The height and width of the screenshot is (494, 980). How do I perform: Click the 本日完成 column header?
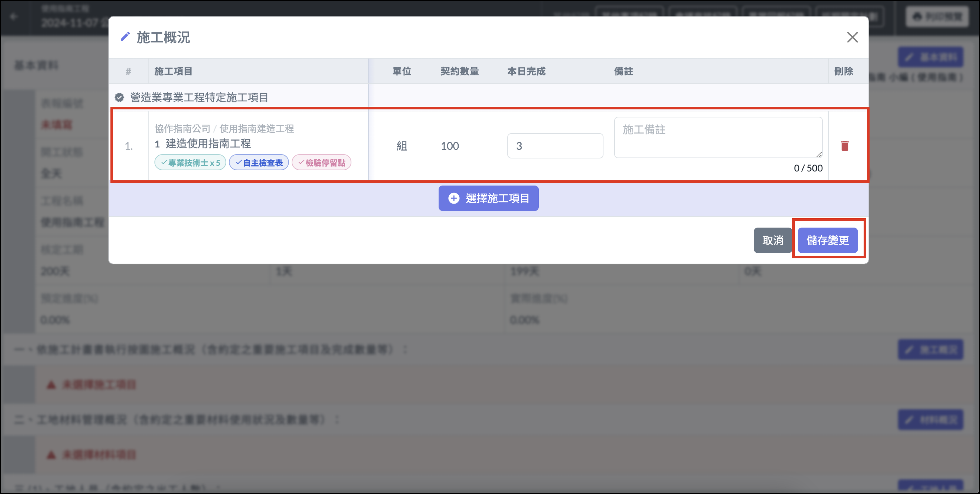(526, 71)
